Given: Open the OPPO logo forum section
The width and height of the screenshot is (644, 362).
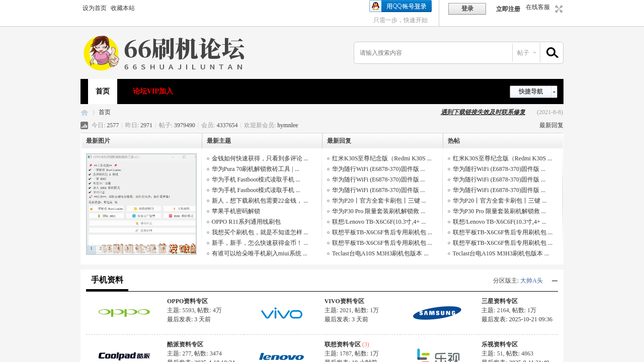Looking at the screenshot, I should tap(124, 313).
